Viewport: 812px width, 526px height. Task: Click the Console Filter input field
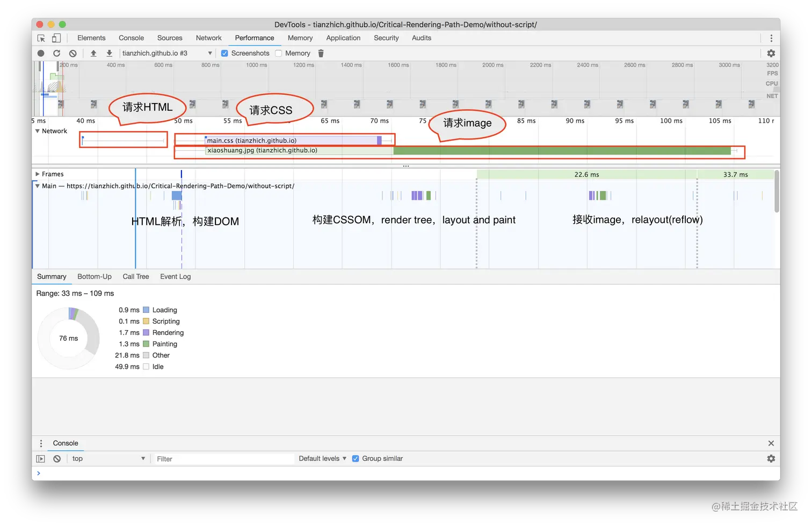[223, 459]
